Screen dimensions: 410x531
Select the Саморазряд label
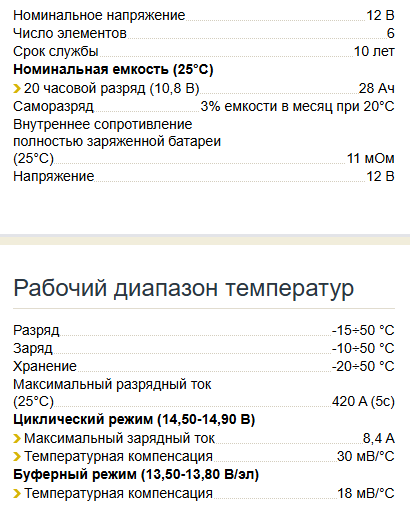click(53, 106)
